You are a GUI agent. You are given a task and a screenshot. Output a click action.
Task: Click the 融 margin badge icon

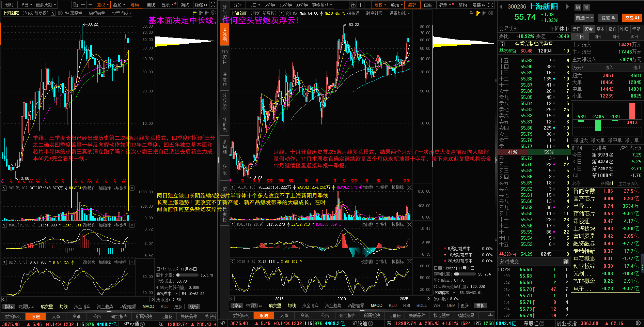click(578, 7)
